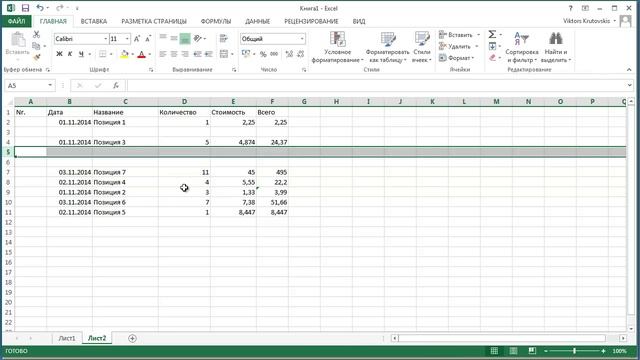Screen dimensions: 640x360
Task: Click zoom in plus button
Action: coord(603,351)
